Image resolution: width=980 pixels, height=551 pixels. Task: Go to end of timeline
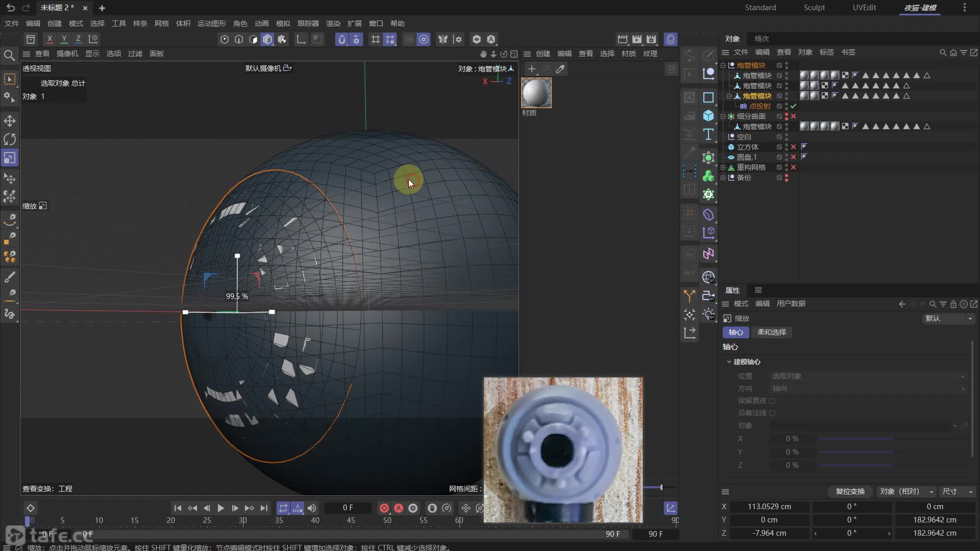click(x=264, y=508)
